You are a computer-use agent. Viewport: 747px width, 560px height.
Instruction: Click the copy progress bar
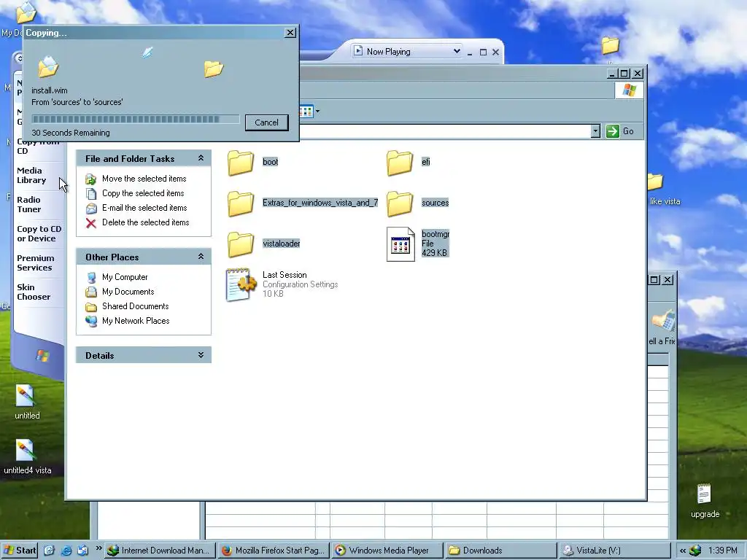click(135, 119)
